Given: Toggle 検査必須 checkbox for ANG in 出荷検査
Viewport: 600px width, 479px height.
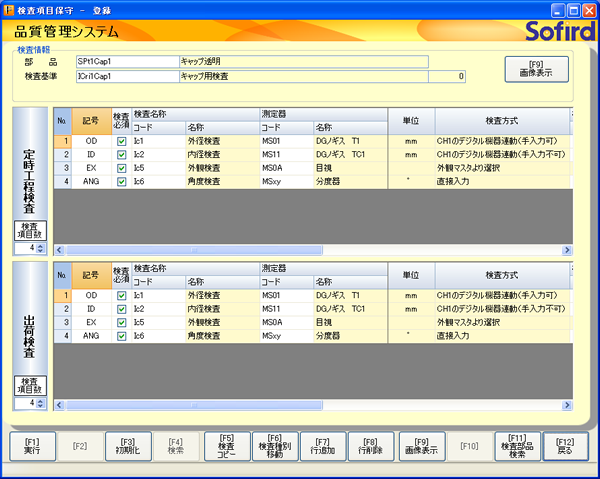Looking at the screenshot, I should pos(121,336).
